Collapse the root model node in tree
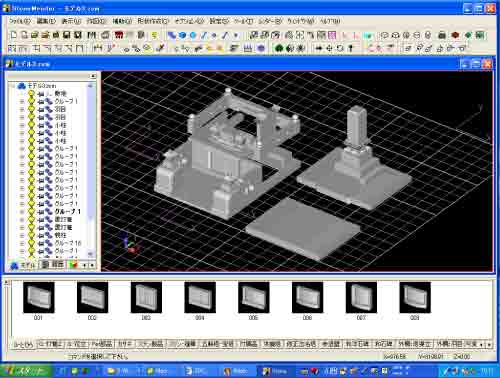The width and height of the screenshot is (500, 378). 14,86
